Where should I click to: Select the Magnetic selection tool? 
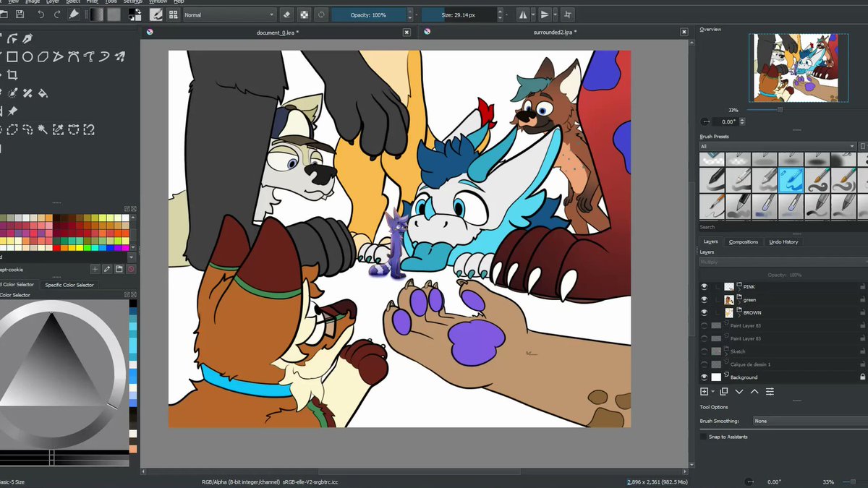click(88, 129)
